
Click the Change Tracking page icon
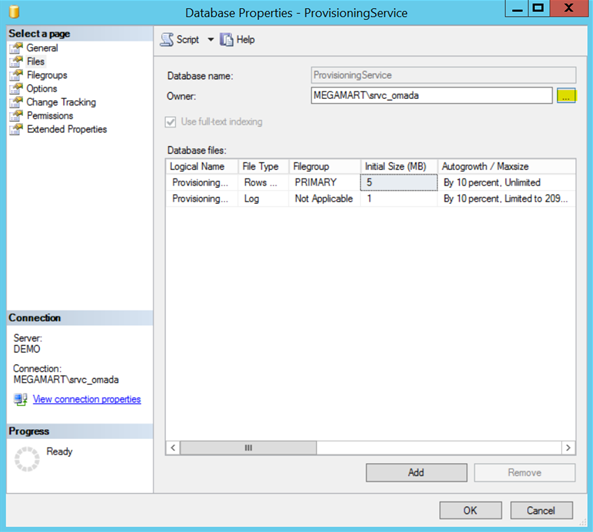(x=16, y=102)
